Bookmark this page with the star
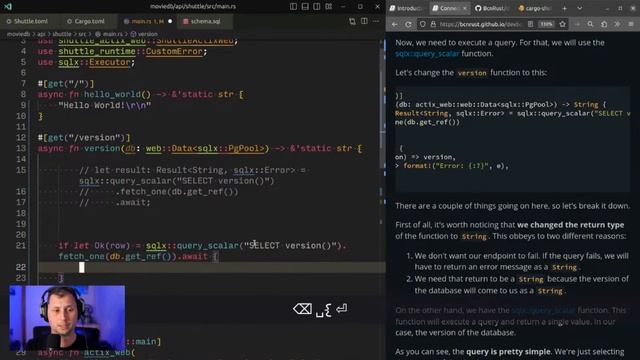Screen dimensions: 640x360 [562, 24]
